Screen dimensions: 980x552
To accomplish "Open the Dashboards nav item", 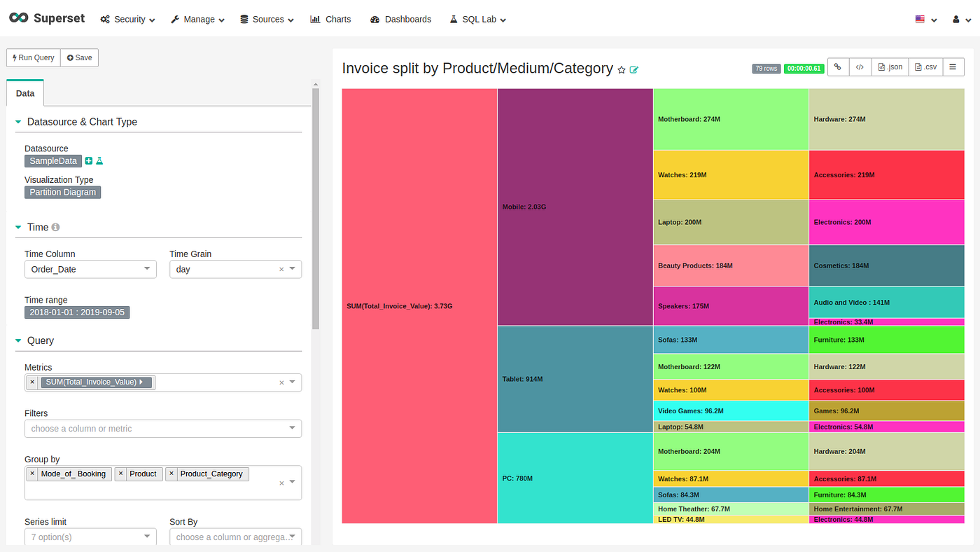I will pos(400,19).
